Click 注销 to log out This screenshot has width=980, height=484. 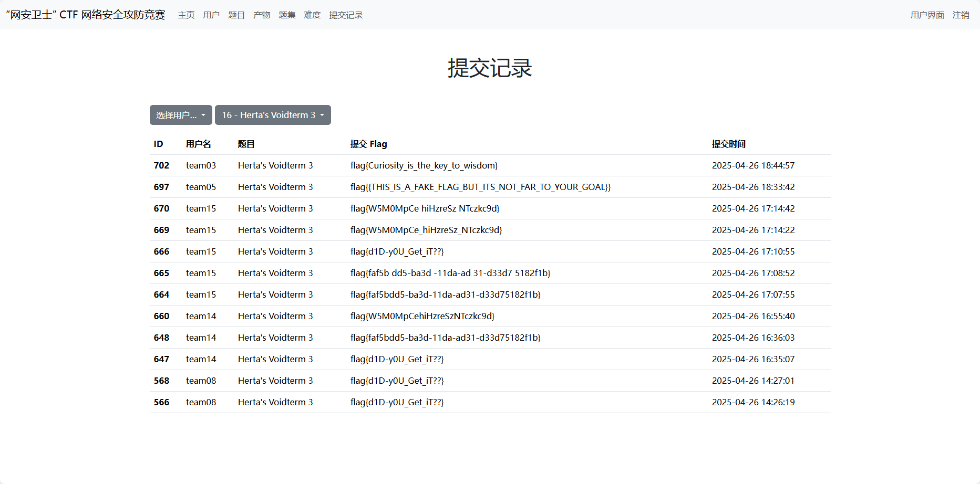[x=961, y=15]
